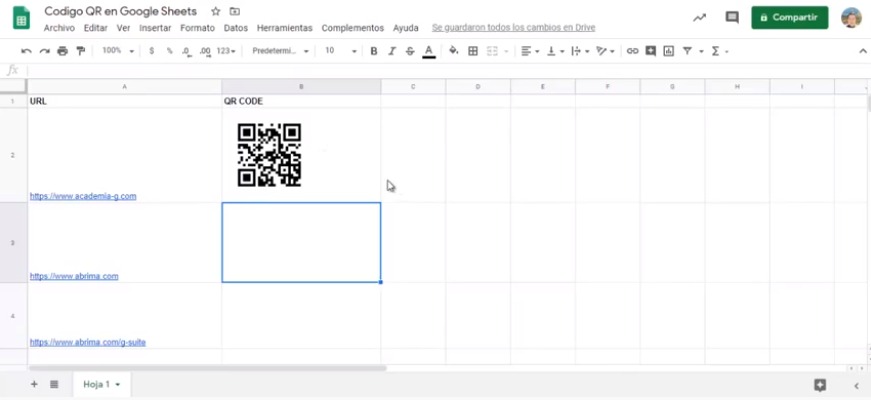Open the functions sigma dropdown
Viewport: 871px width, 400px height.
(x=719, y=51)
